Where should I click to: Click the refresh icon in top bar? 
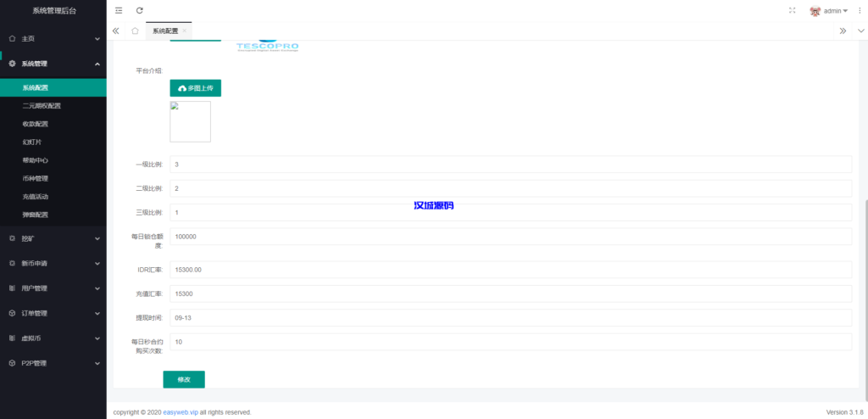click(140, 10)
